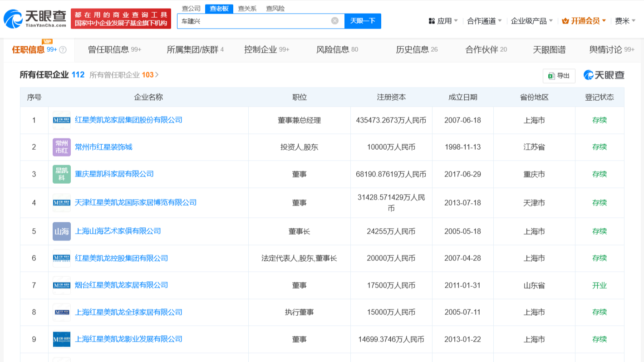Open 上海红星美凯龙全球家居有限公司 link

point(128,312)
